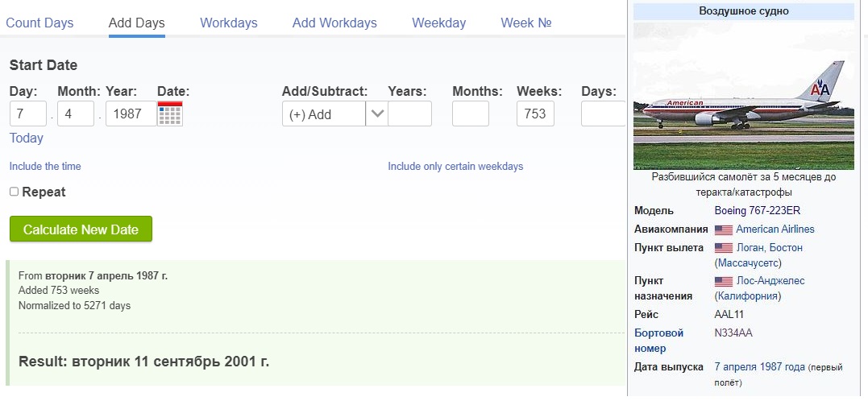Click the photo caption Разбившийся самолёт text

pos(743,185)
